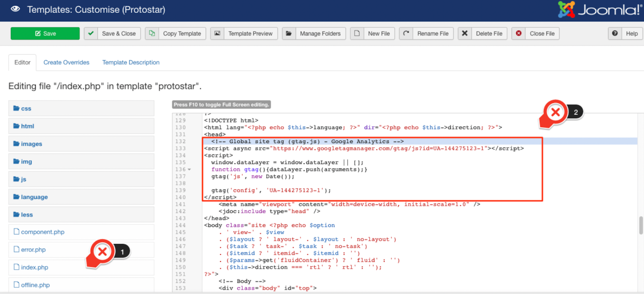Click the <body class="site line
The image size is (644, 294).
[x=269, y=225]
